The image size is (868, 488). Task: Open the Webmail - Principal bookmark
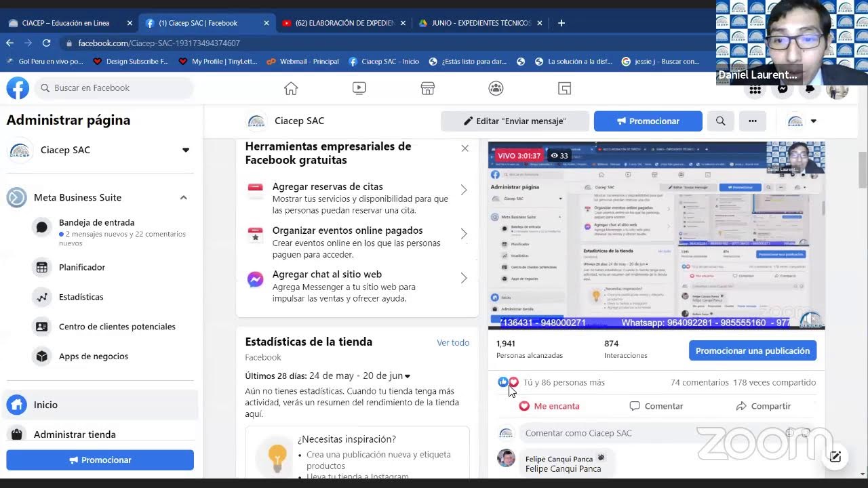pos(302,61)
